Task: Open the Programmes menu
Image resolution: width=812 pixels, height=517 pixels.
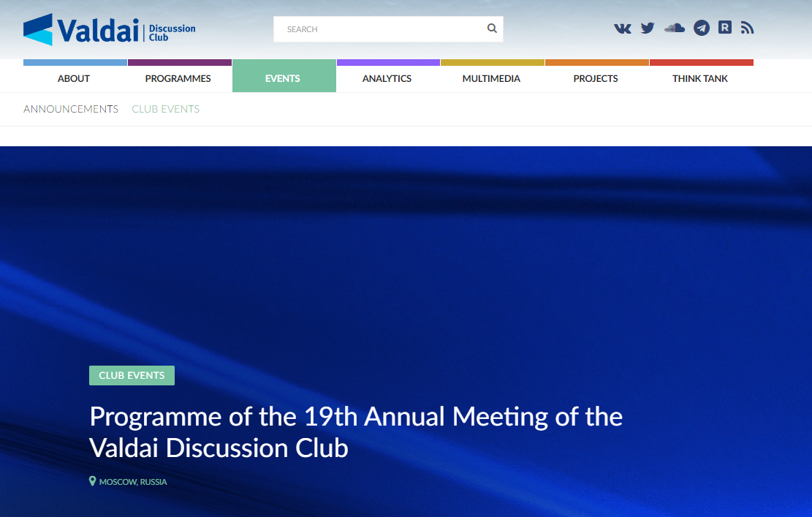Action: [178, 78]
